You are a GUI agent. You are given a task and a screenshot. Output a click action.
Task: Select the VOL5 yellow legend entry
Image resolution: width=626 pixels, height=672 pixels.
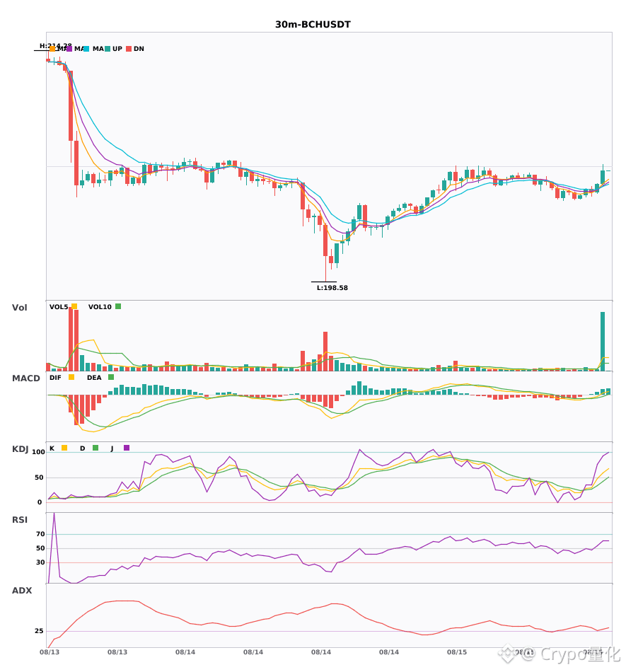tap(63, 307)
